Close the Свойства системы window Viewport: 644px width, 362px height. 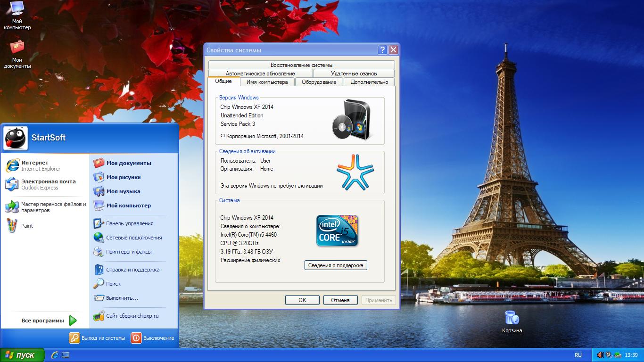pos(393,50)
